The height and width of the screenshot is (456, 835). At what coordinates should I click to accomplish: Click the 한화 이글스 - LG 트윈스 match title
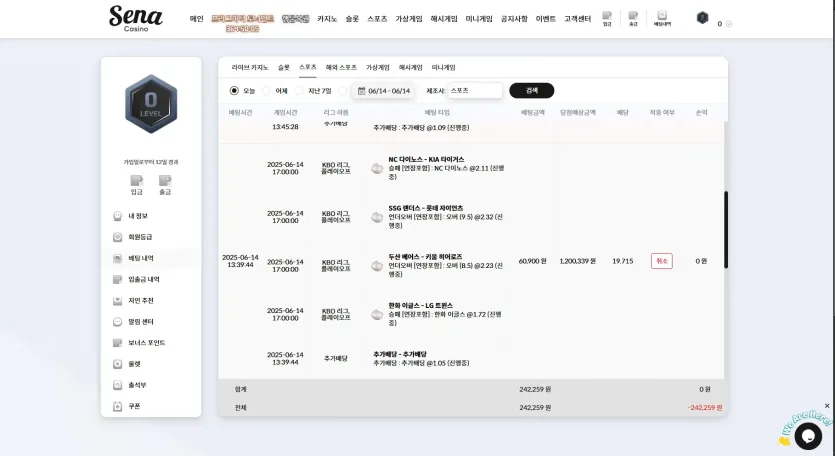(x=421, y=305)
